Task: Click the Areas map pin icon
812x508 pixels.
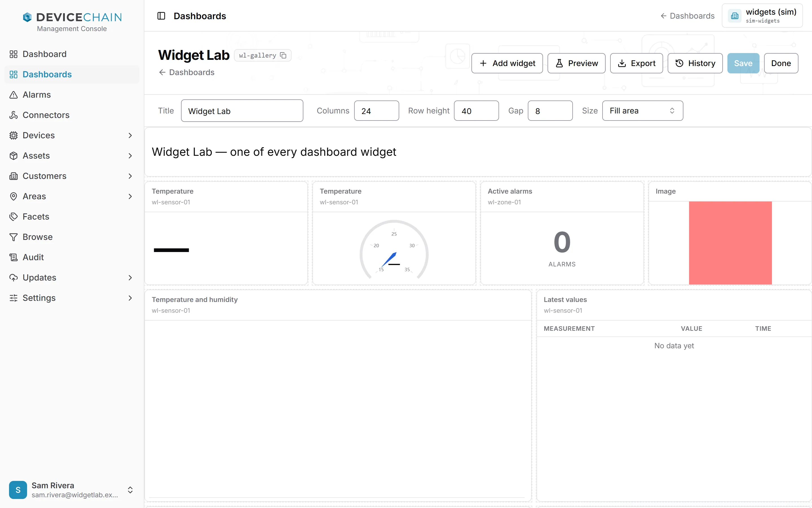Action: tap(14, 196)
